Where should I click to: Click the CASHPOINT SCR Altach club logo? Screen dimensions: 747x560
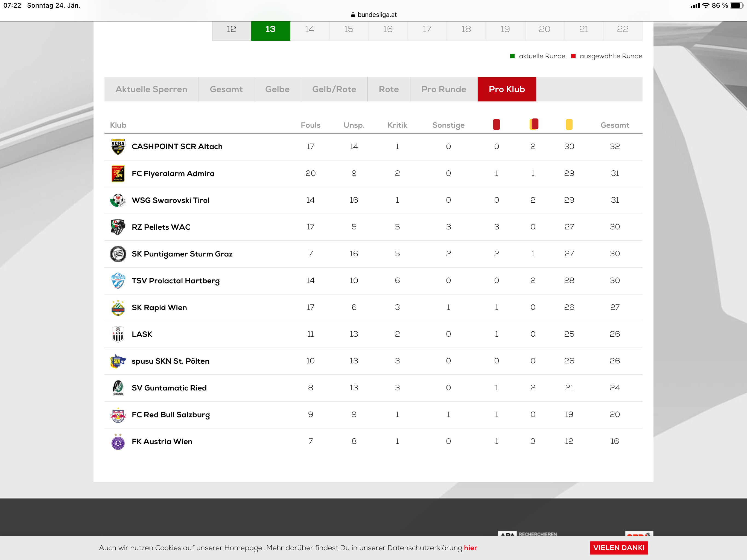click(118, 147)
